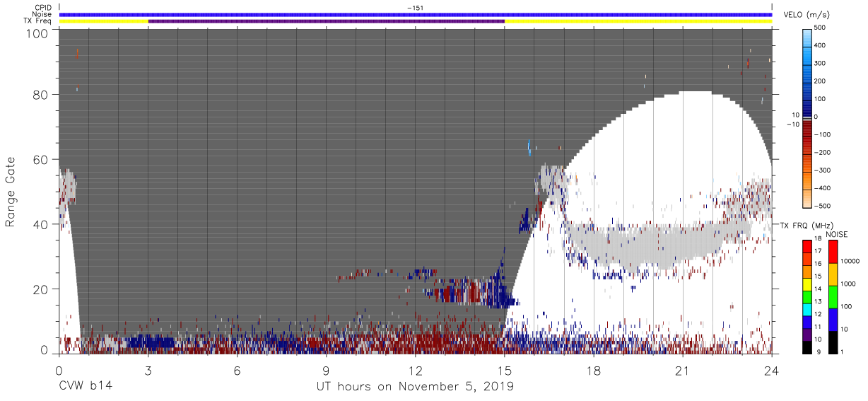Pick the purple swatch in TX FRQ legend
The width and height of the screenshot is (868, 401).
807,334
